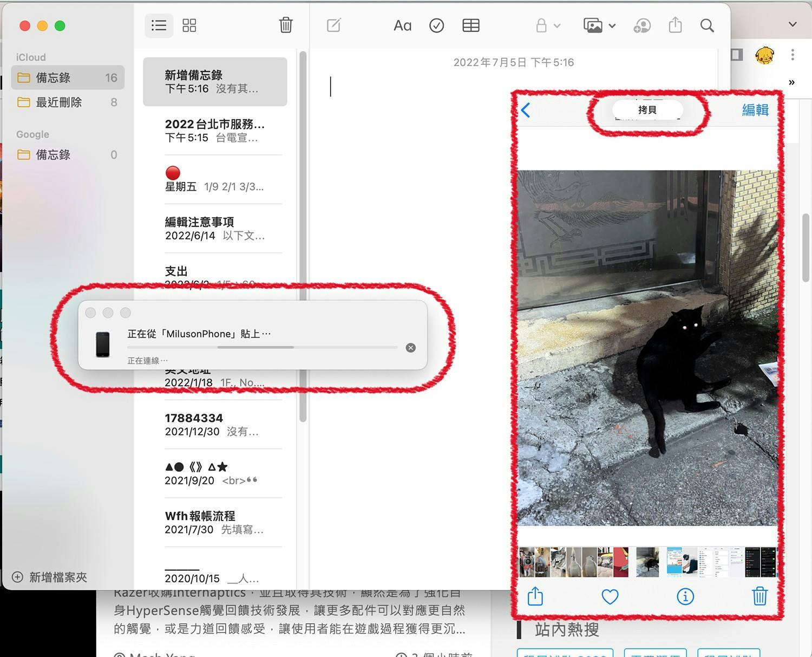The width and height of the screenshot is (812, 657).
Task: Click the browser page scrollbar
Action: (806, 248)
